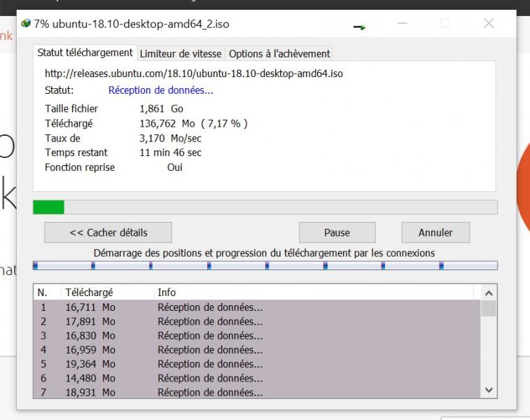Image resolution: width=530 pixels, height=420 pixels.
Task: Click file size value 1,861 Go
Action: (161, 108)
